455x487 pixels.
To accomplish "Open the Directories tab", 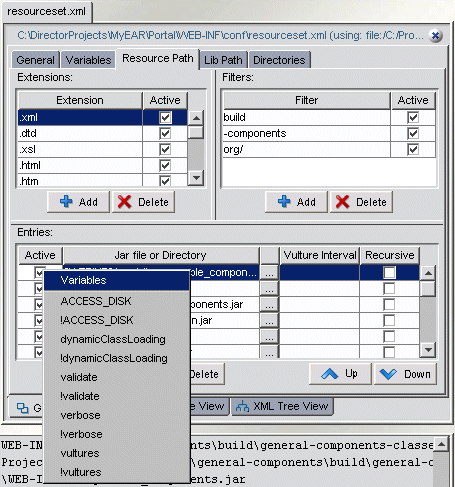I will 279,60.
